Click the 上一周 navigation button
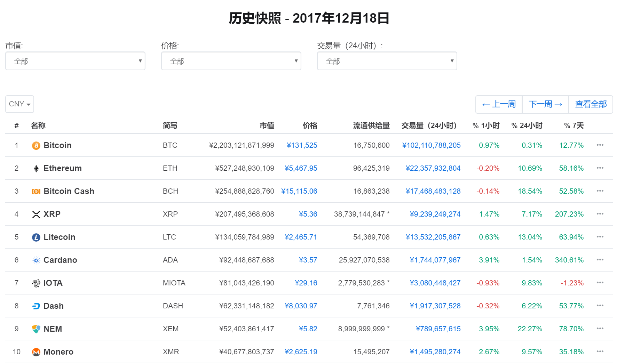This screenshot has height=364, width=617. 499,104
